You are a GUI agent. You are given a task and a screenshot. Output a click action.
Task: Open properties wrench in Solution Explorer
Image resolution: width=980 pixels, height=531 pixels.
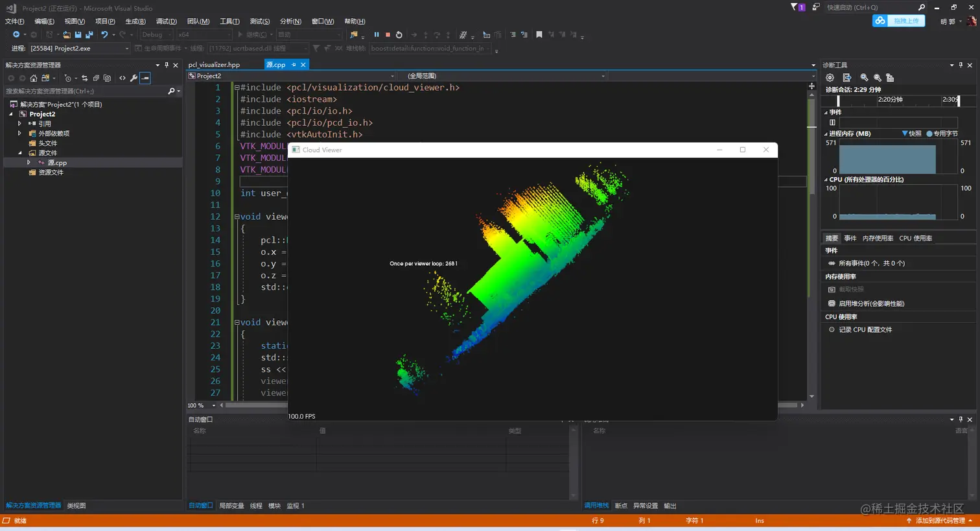click(134, 78)
